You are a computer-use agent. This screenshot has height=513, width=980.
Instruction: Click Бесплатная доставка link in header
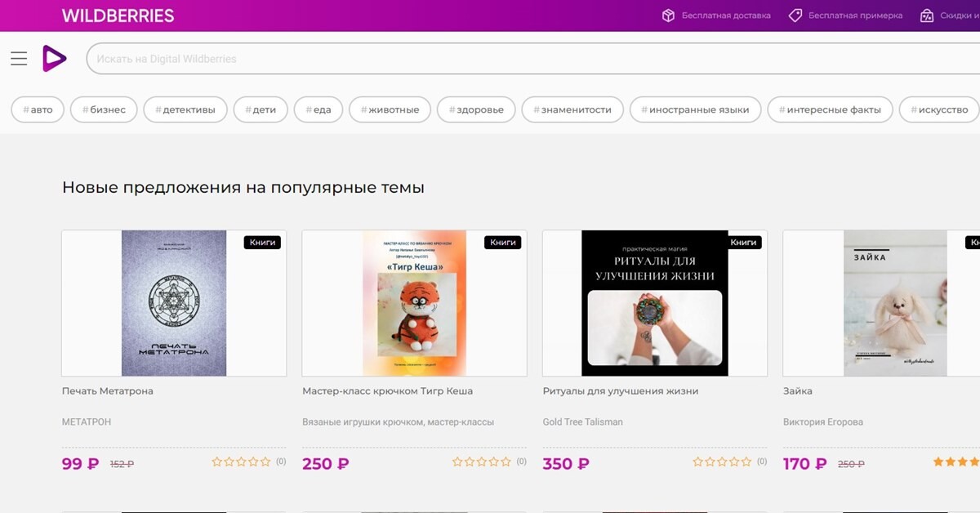pyautogui.click(x=726, y=16)
